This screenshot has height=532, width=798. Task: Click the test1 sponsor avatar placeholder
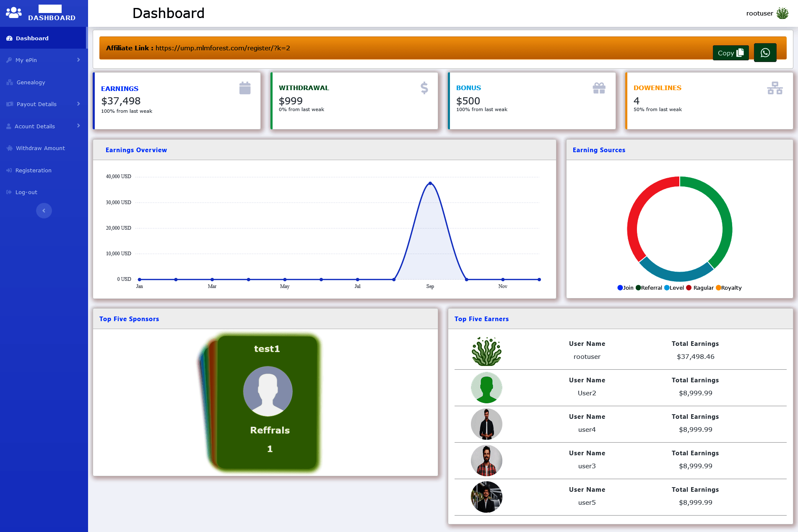click(268, 391)
